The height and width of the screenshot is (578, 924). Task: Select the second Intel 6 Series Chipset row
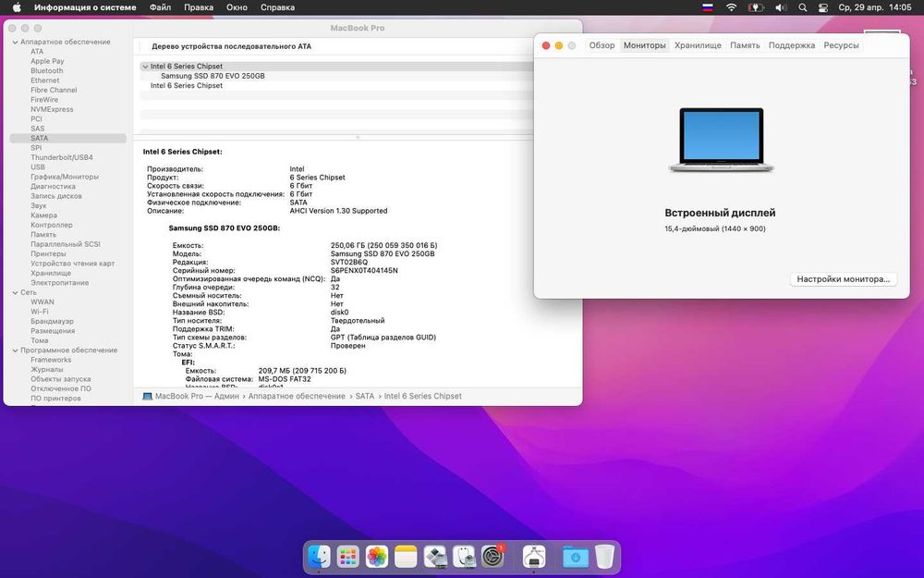(187, 85)
